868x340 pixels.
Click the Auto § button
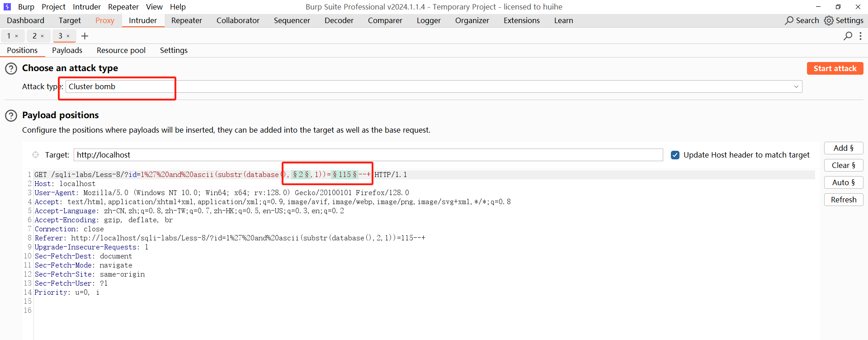(x=844, y=182)
